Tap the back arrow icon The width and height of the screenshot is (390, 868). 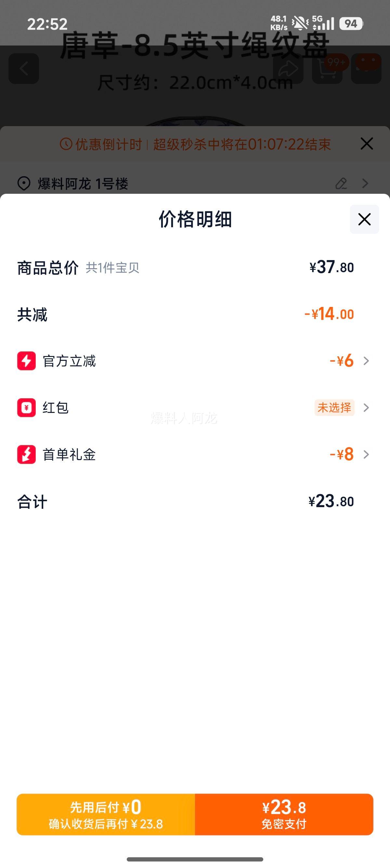click(24, 69)
